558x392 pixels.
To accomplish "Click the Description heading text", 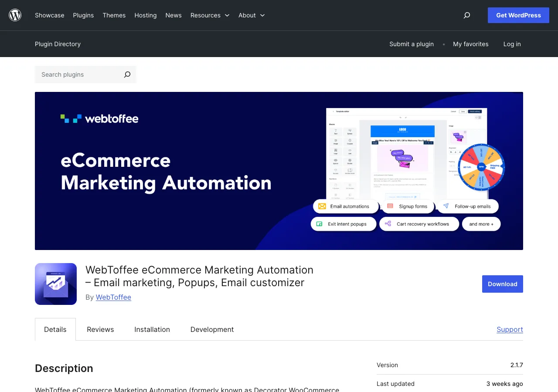I will point(64,368).
